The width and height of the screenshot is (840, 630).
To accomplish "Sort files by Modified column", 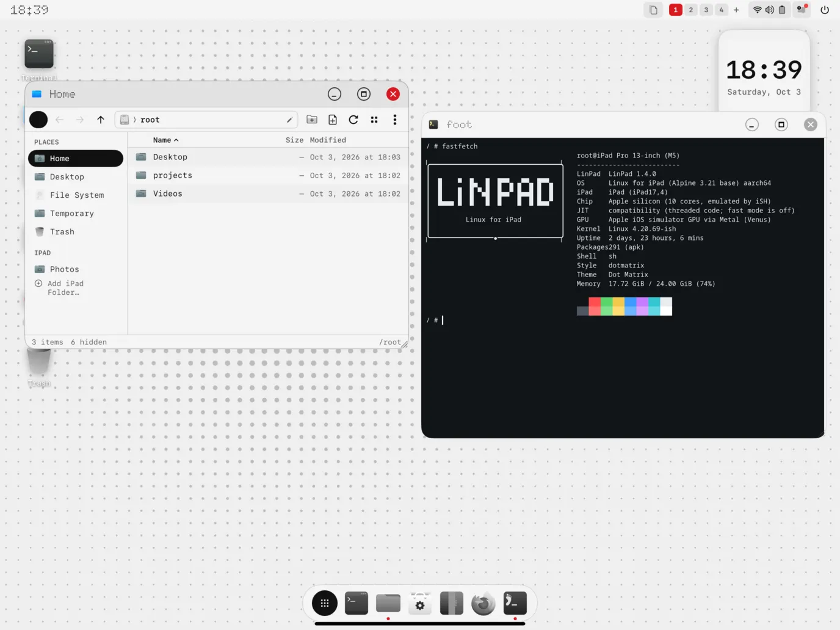I will 328,140.
